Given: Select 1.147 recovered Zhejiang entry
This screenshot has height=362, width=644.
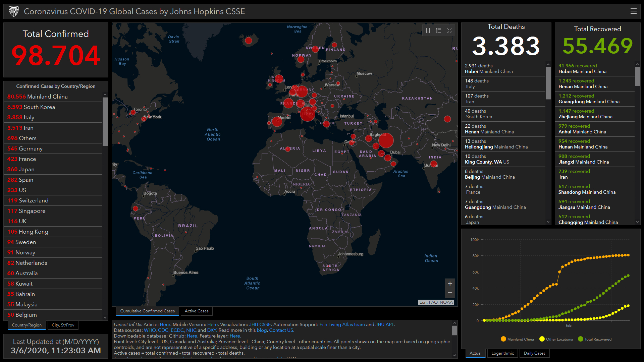Looking at the screenshot, I should tap(595, 114).
